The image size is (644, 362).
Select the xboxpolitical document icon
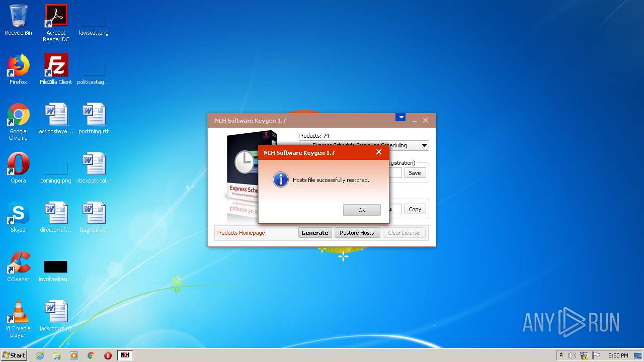click(x=94, y=168)
